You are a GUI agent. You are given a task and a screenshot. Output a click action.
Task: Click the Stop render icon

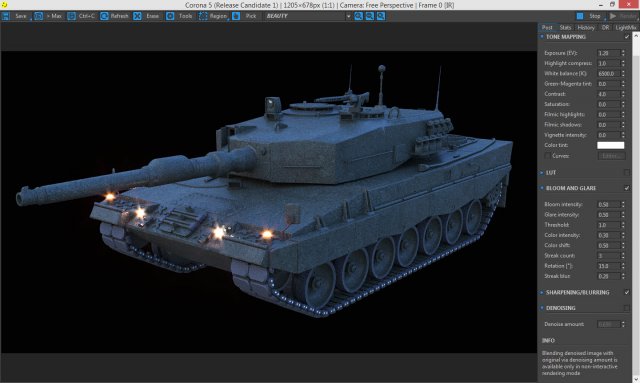click(x=580, y=16)
